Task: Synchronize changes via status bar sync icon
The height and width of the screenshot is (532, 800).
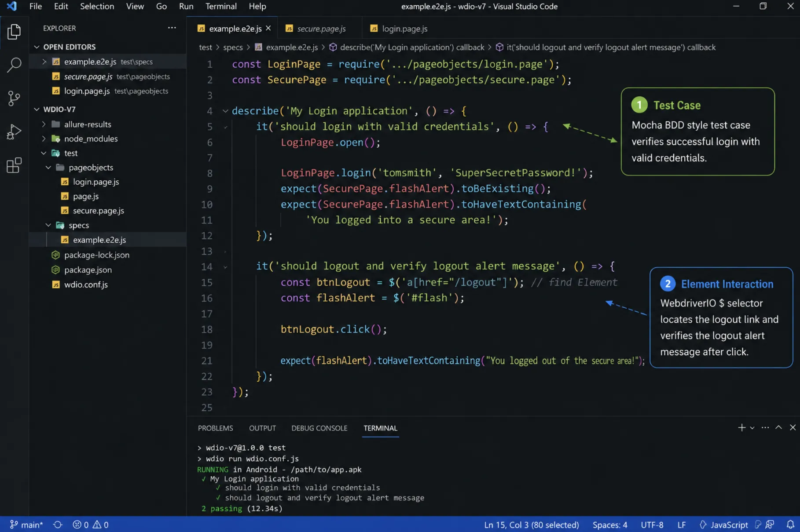Action: pos(58,525)
